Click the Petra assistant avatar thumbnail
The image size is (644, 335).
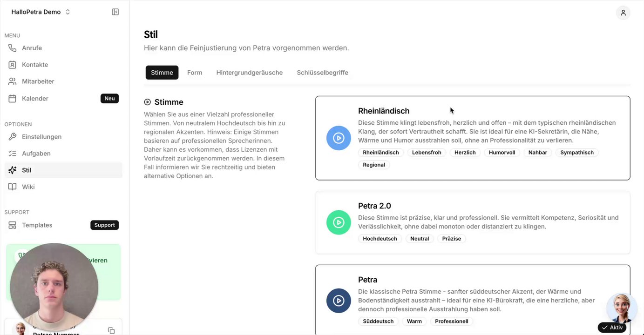coord(622,308)
